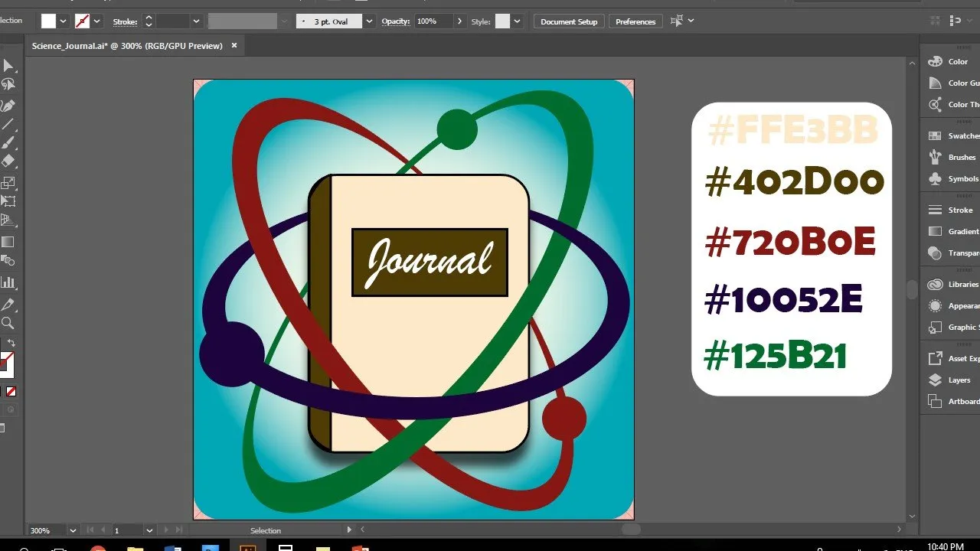Click the white fill color swatch
Viewport: 980px width, 551px height.
point(49,21)
